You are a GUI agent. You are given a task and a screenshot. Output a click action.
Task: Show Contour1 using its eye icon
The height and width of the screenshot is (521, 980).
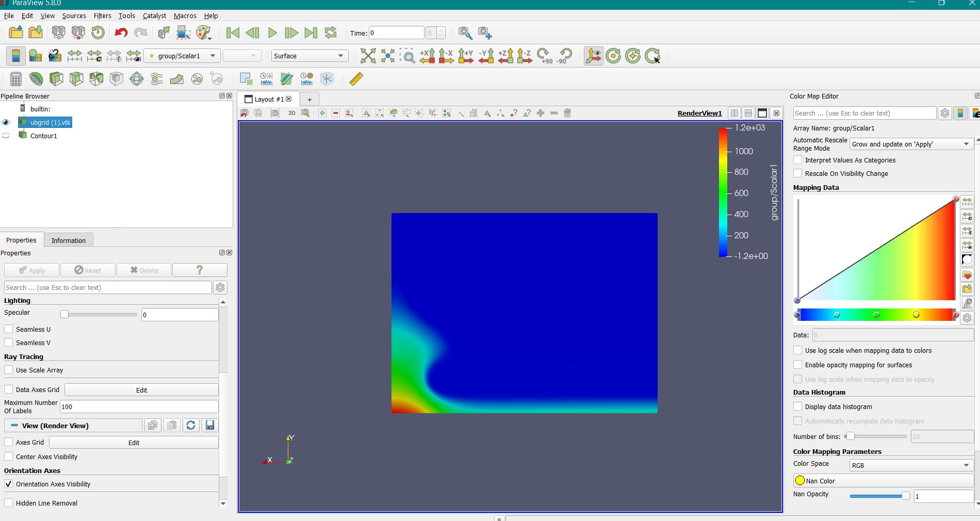[6, 136]
